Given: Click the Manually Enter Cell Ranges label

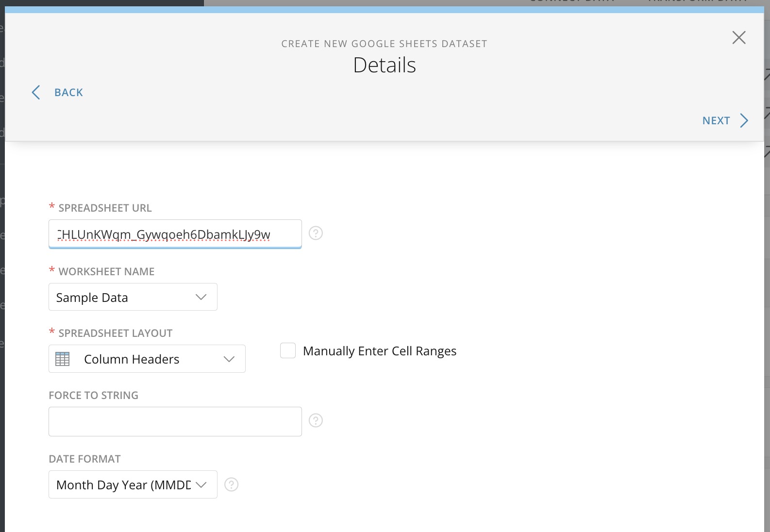Looking at the screenshot, I should click(380, 351).
